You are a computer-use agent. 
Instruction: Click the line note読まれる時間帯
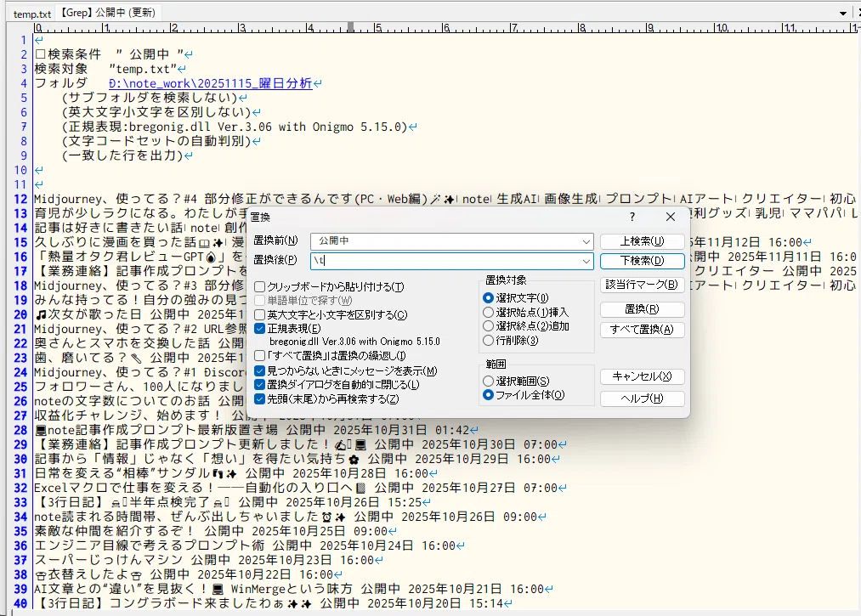coord(290,517)
